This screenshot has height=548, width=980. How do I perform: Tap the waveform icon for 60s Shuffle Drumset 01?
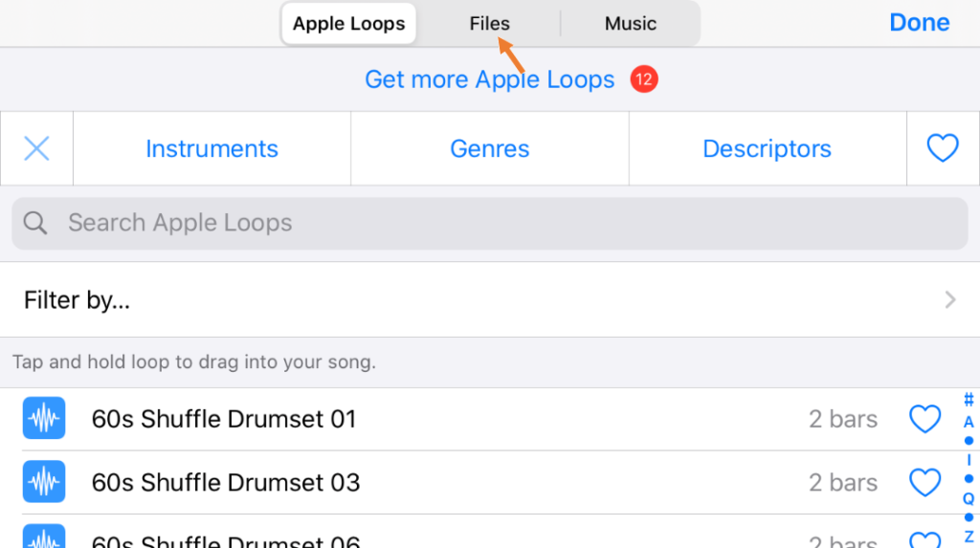(x=44, y=418)
